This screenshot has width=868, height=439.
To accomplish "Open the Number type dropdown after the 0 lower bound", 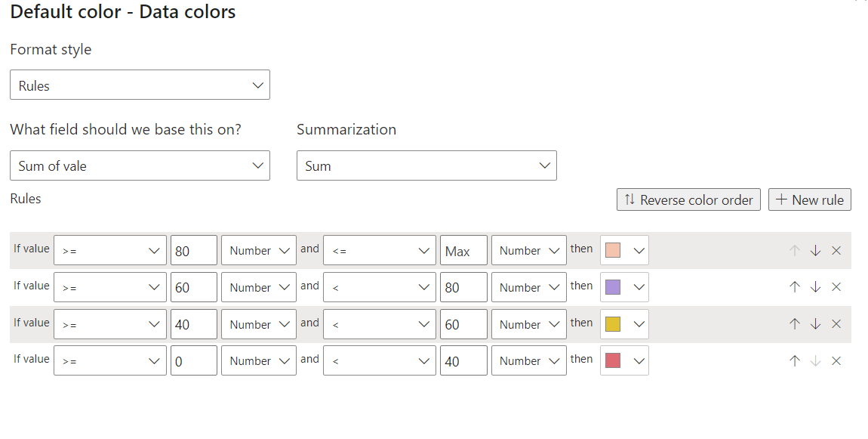I will pos(259,361).
